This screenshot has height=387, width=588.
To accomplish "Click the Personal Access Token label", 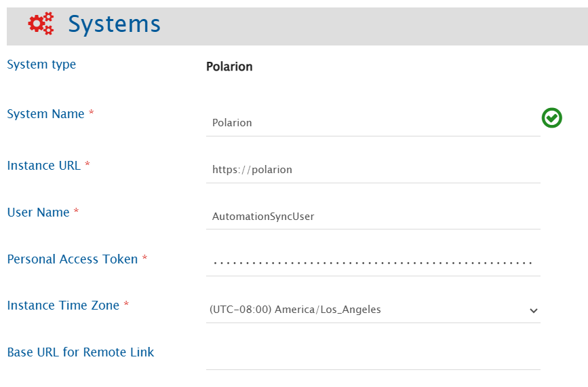I will (x=72, y=259).
